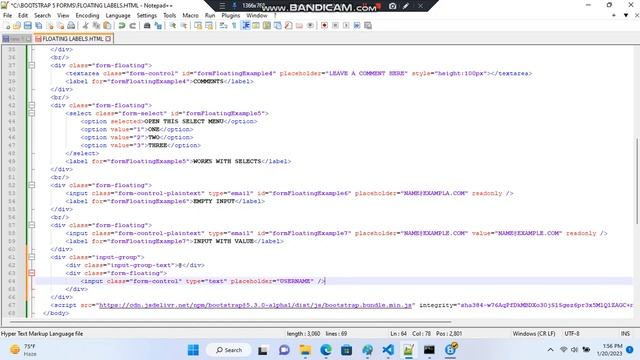
Task: Open the File menu
Action: click(x=7, y=16)
